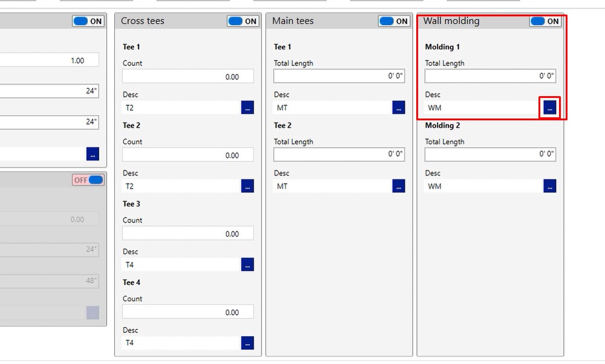Click the Count field under Cross tees Tee 1
The height and width of the screenshot is (364, 605).
click(x=188, y=77)
